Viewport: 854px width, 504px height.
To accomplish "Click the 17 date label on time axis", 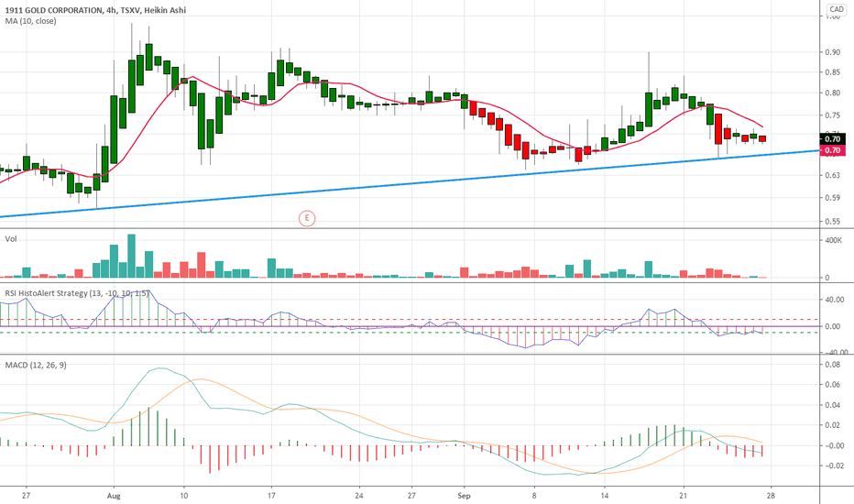I will [x=271, y=496].
